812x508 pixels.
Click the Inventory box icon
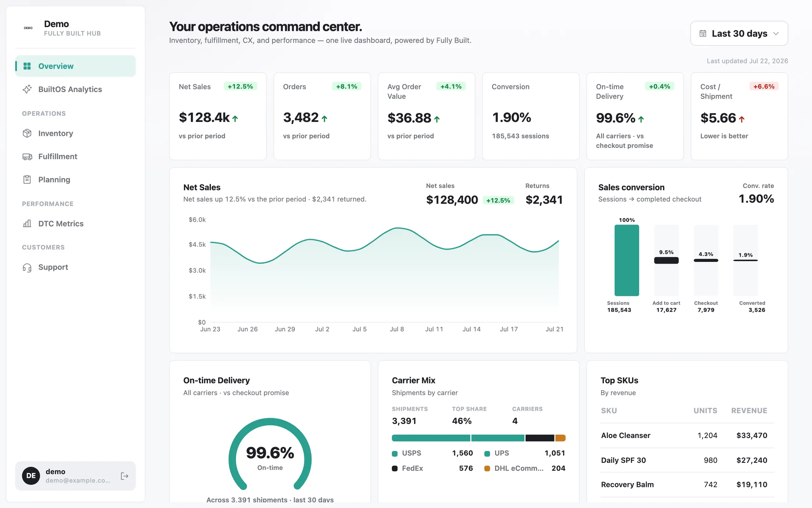click(x=27, y=133)
